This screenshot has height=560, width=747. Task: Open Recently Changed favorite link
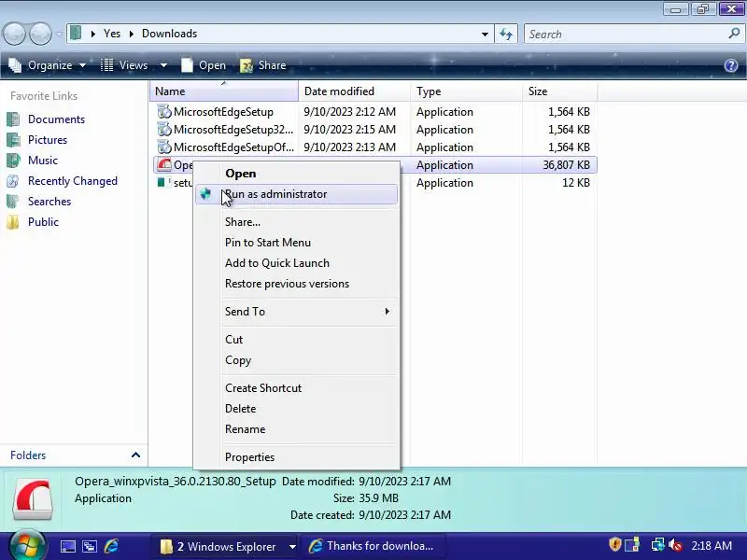click(x=73, y=181)
